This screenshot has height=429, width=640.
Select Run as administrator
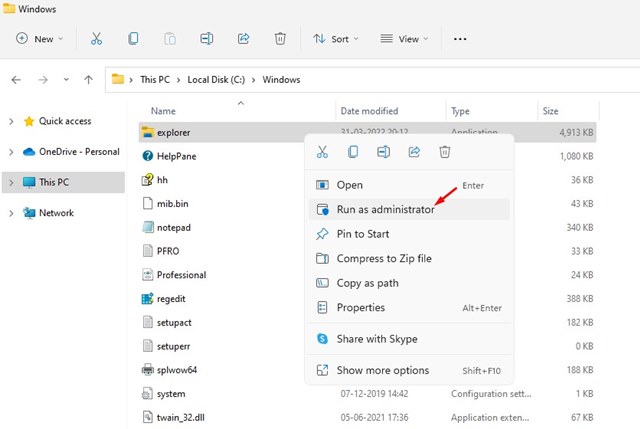tap(409, 209)
